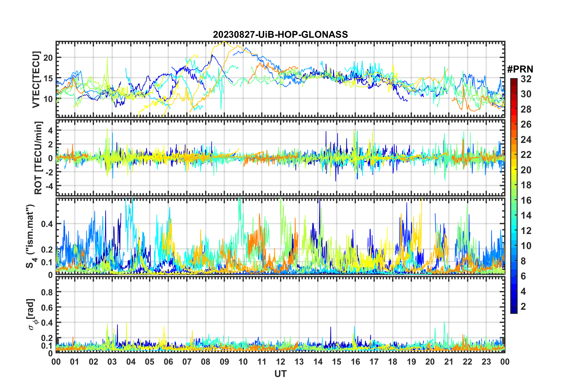
Task: Click the dark red top of the colorbar
Action: [514, 80]
